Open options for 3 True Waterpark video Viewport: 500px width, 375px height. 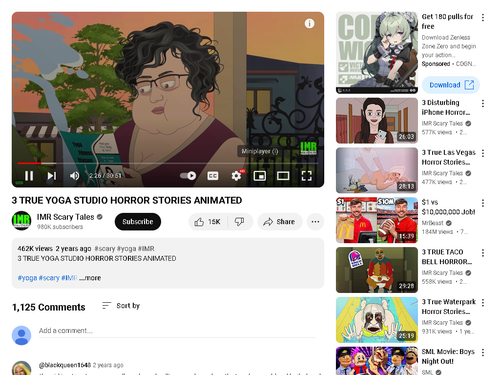click(x=483, y=303)
